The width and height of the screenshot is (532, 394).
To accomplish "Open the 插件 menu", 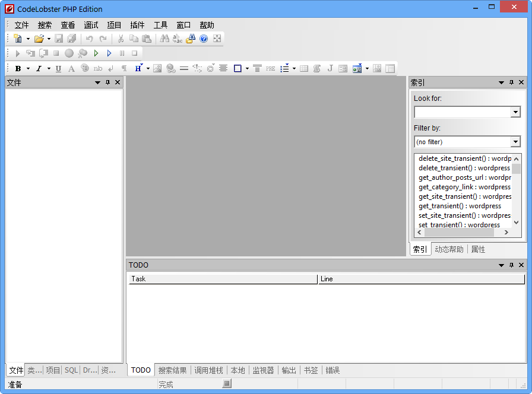I will tap(137, 25).
